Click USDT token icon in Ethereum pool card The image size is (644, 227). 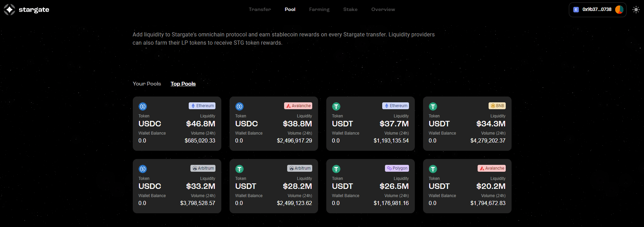[336, 106]
